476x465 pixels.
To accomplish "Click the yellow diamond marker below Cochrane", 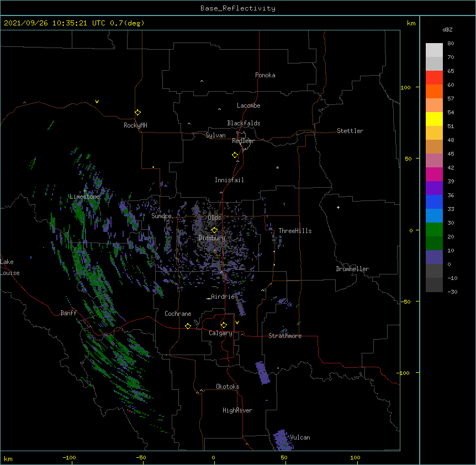I will pos(188,326).
